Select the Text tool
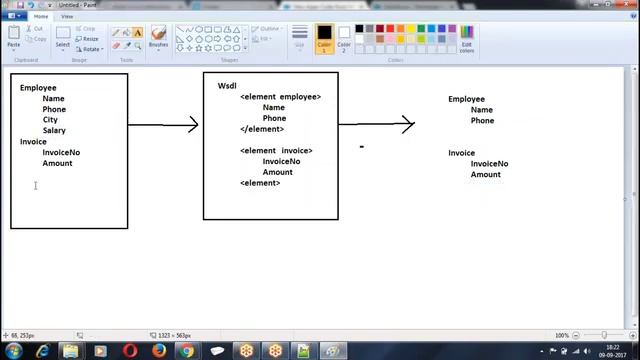 138,33
